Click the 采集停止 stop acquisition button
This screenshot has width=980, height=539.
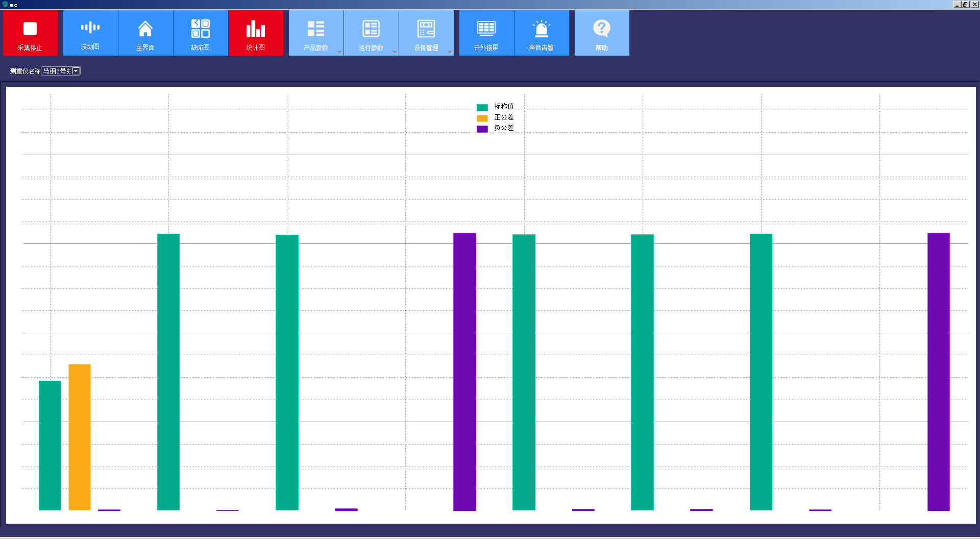[30, 33]
